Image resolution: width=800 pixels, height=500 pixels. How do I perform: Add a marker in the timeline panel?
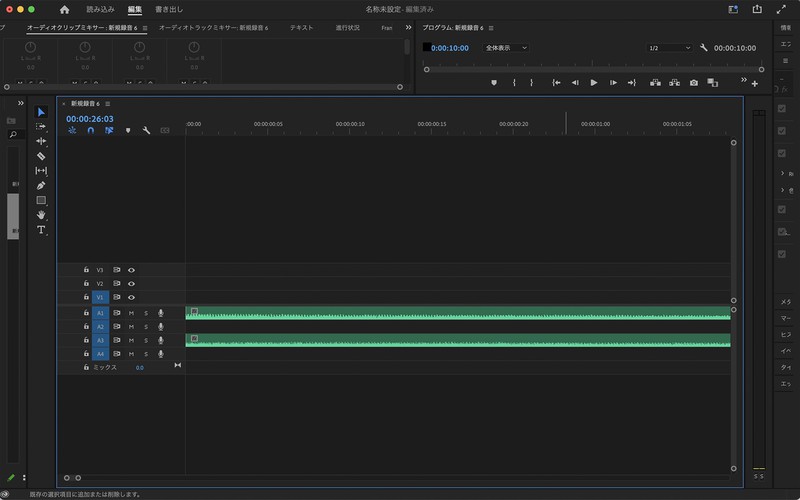point(128,131)
